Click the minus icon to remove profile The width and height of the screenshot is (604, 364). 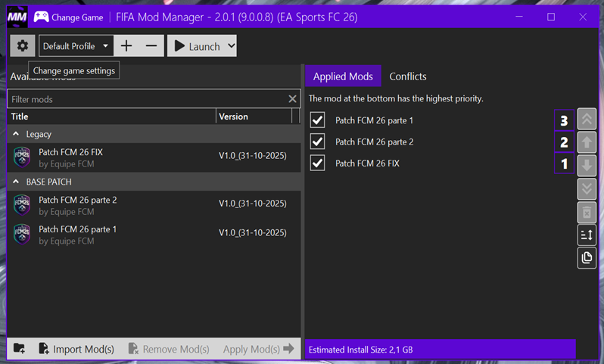pyautogui.click(x=151, y=46)
